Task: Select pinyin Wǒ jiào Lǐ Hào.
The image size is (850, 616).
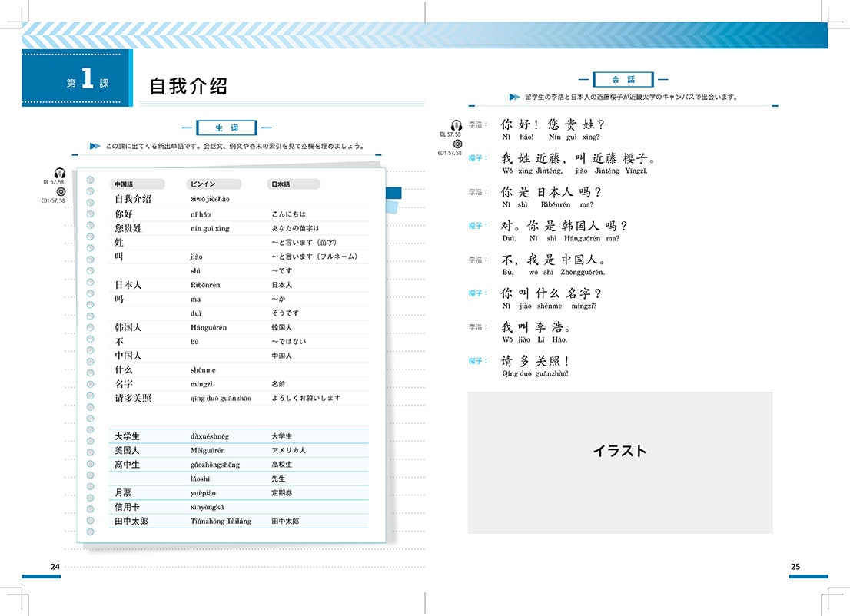Action: tap(534, 339)
